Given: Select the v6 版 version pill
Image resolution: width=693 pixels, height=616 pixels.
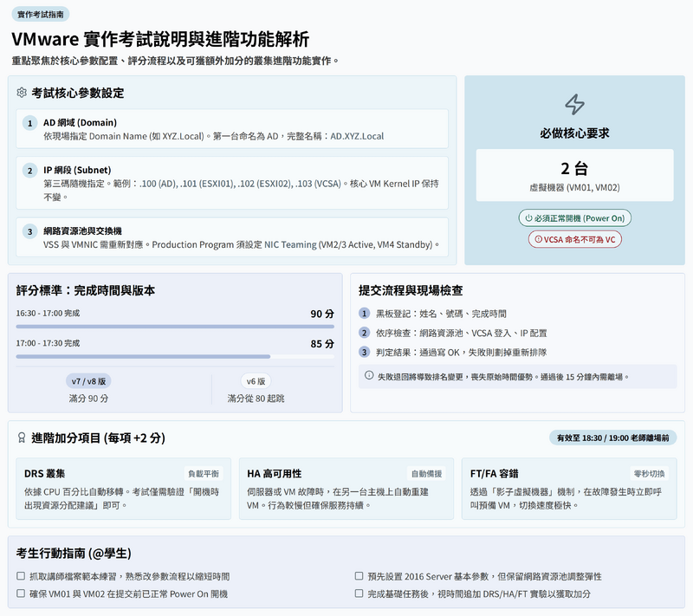Looking at the screenshot, I should point(257,381).
